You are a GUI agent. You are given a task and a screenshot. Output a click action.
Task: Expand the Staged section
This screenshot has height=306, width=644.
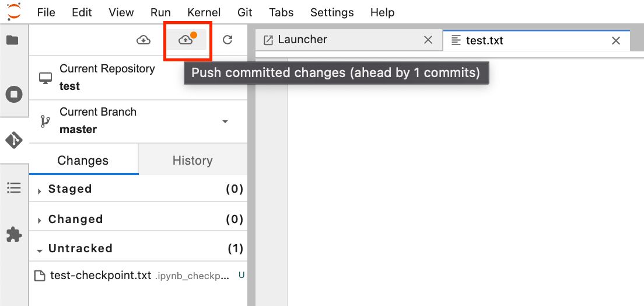[x=40, y=190]
